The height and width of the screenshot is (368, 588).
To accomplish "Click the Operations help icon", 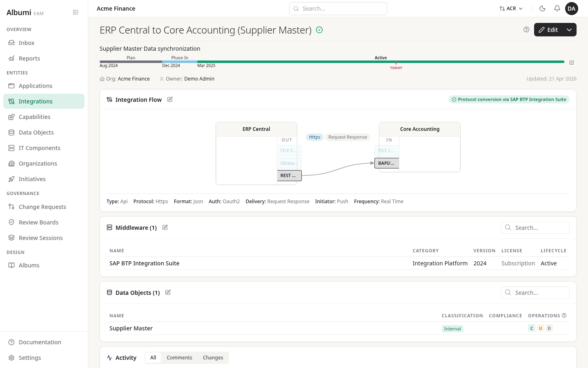I will point(564,315).
